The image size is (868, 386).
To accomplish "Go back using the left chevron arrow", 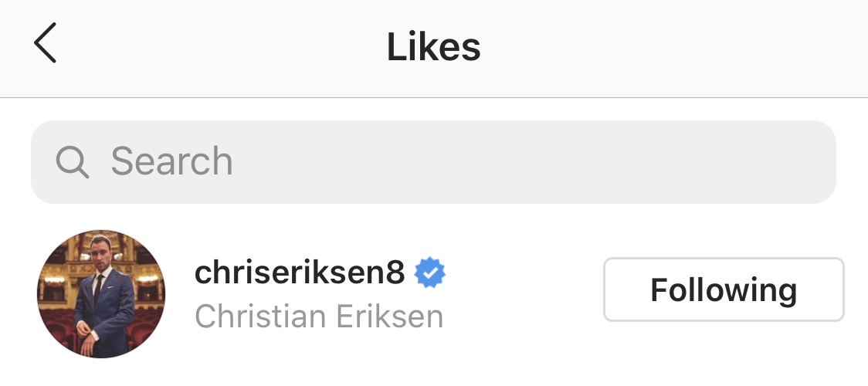I will pyautogui.click(x=45, y=42).
